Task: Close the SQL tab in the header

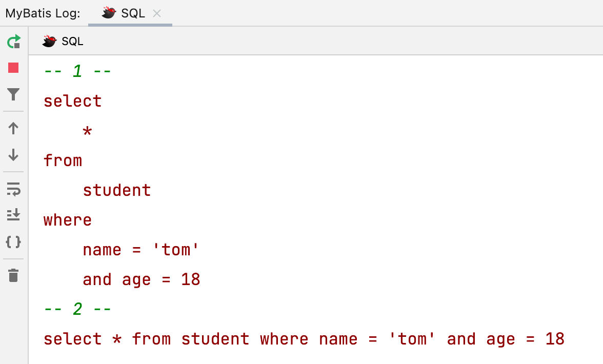Action: click(x=157, y=13)
